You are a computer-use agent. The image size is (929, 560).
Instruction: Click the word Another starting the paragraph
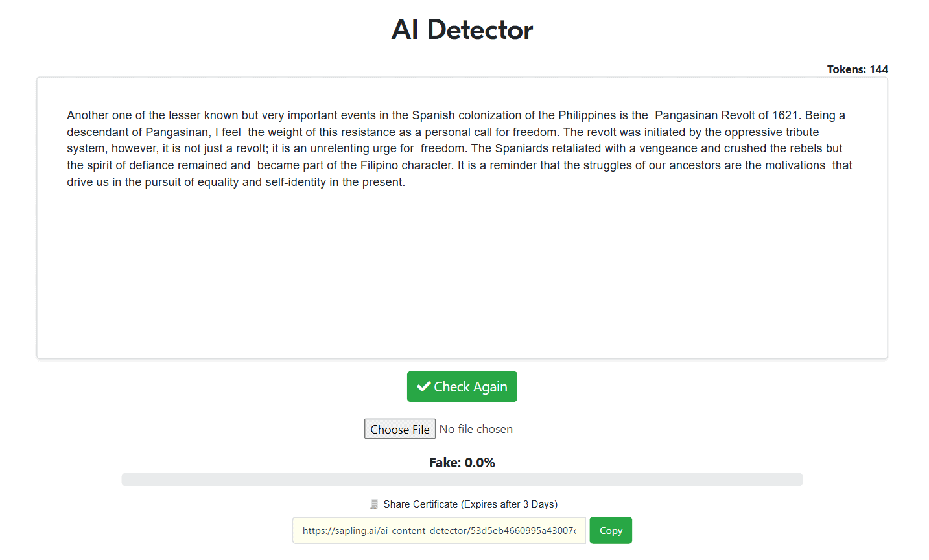88,115
